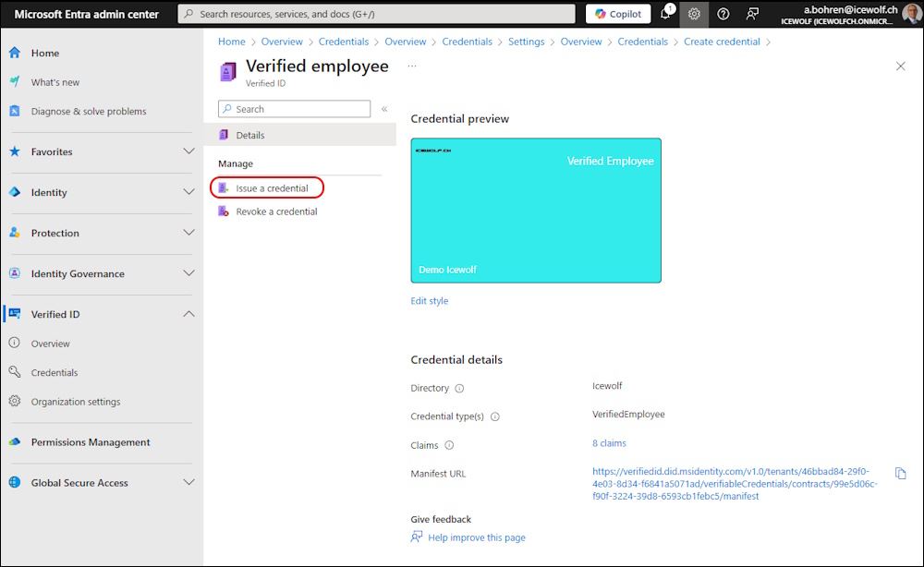Click the Help improve this page icon
The width and height of the screenshot is (924, 567).
coord(417,537)
